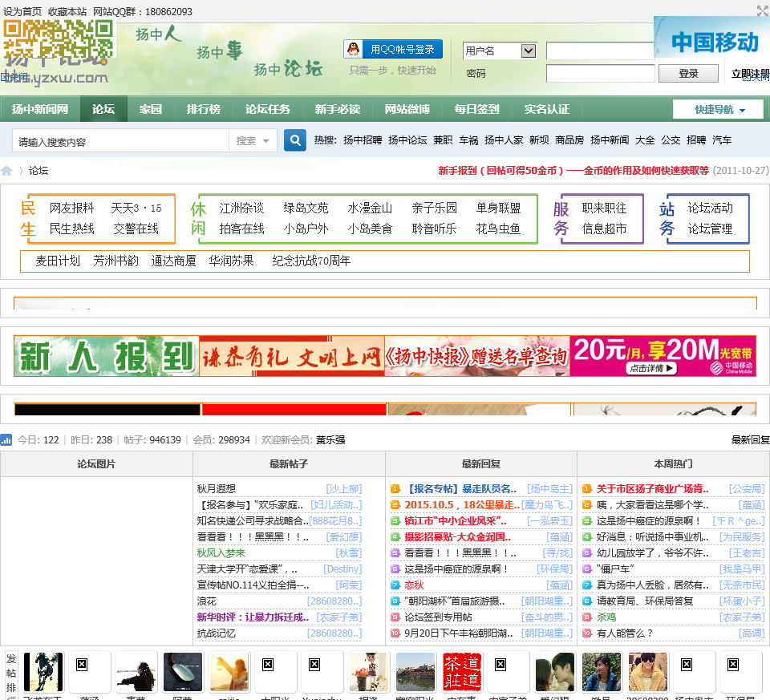Image resolution: width=770 pixels, height=700 pixels.
Task: Open 实名认证 in the nav bar
Action: (546, 109)
